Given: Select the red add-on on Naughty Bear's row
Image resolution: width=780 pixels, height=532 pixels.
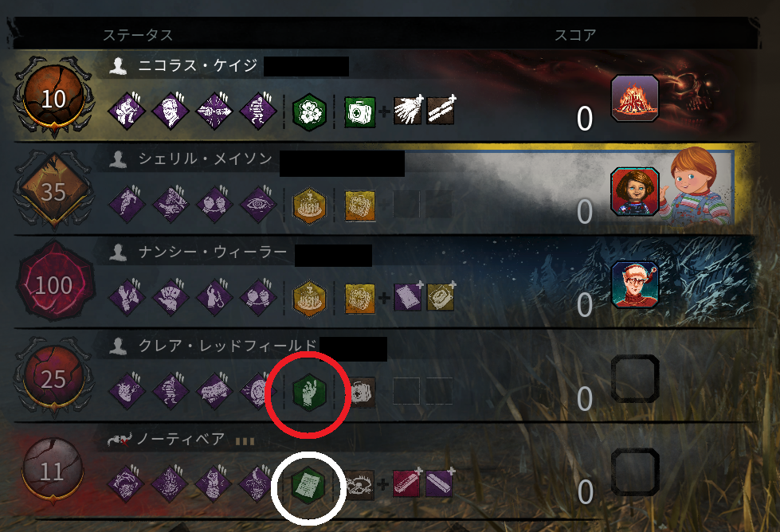Looking at the screenshot, I should tap(406, 483).
